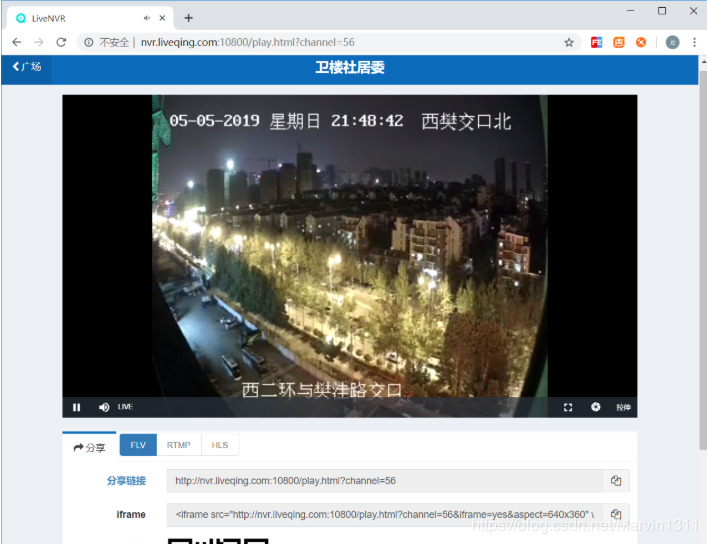The height and width of the screenshot is (544, 707).
Task: Pause the live video stream
Action: pos(76,407)
